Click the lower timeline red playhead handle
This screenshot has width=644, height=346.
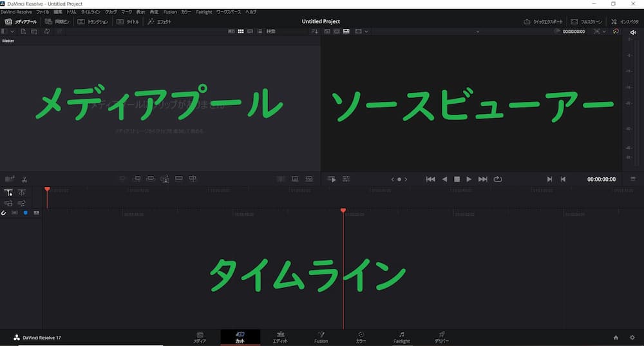(343, 211)
